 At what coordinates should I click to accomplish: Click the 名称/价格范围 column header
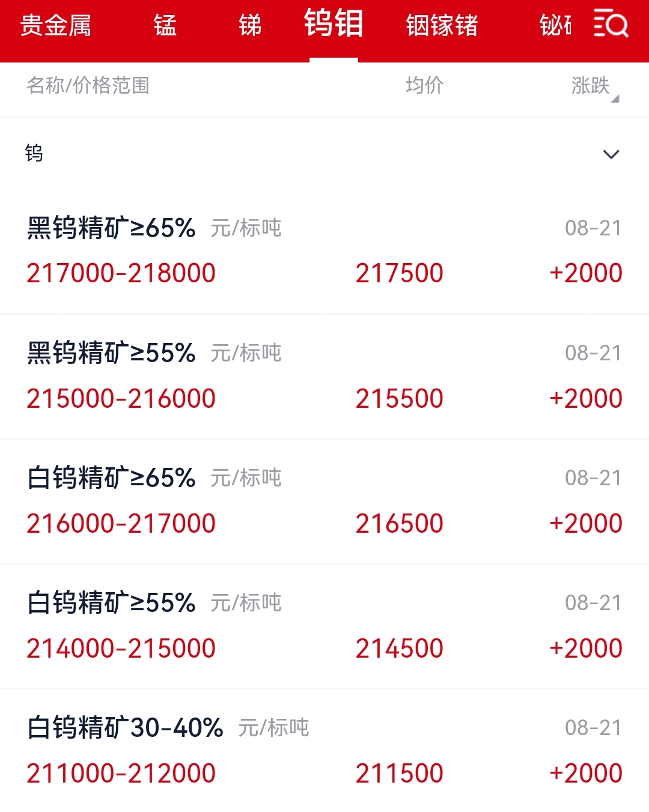88,85
